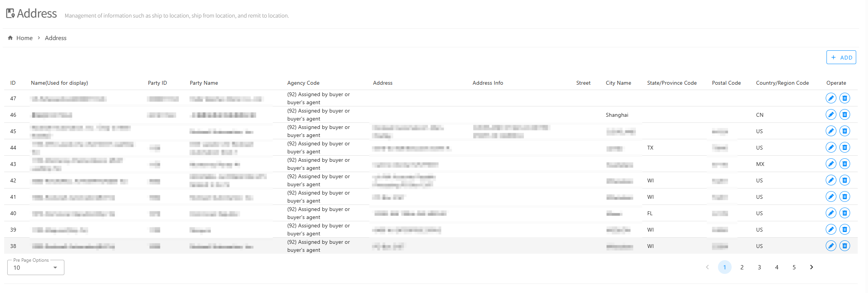The height and width of the screenshot is (293, 868).
Task: Go to next page using right chevron
Action: pyautogui.click(x=811, y=267)
